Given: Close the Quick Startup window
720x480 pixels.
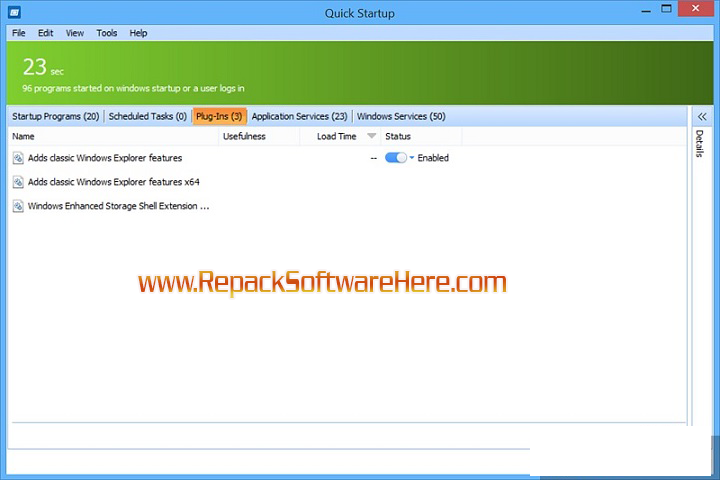Looking at the screenshot, I should (x=695, y=9).
